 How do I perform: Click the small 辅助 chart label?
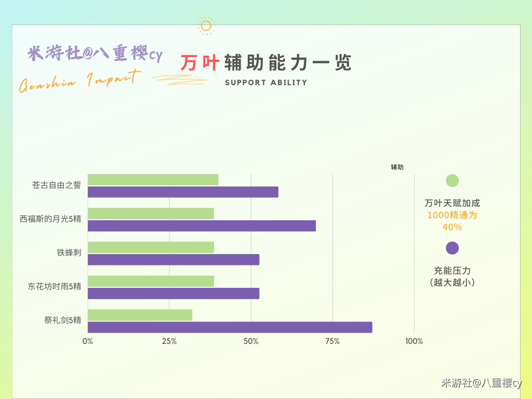(397, 167)
